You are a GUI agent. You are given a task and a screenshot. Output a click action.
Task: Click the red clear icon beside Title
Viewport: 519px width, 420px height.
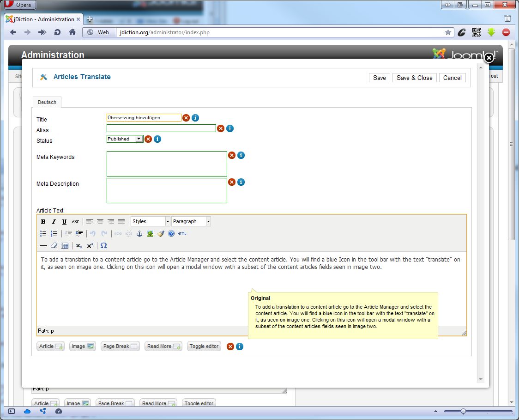pyautogui.click(x=186, y=118)
